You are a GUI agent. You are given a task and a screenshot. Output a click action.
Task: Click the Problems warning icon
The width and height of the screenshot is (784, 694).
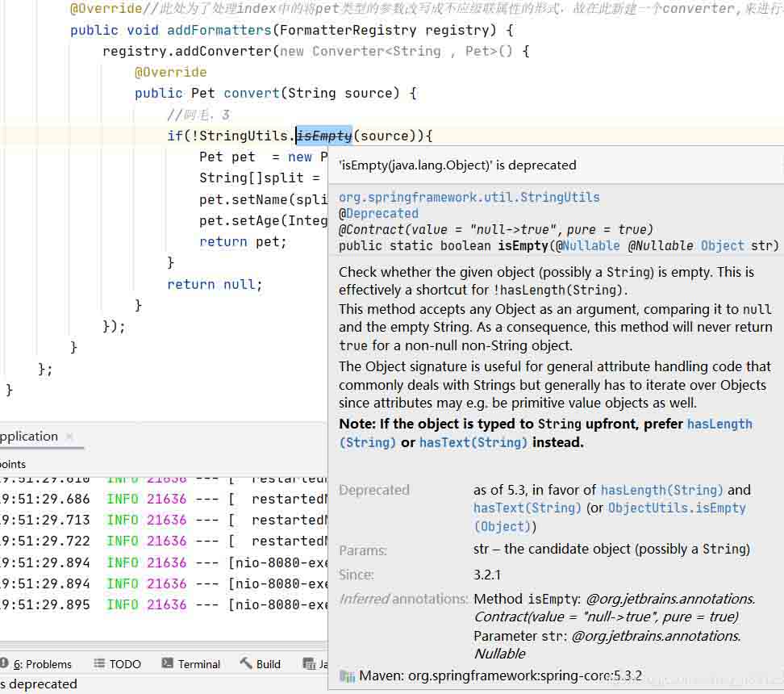(x=5, y=663)
